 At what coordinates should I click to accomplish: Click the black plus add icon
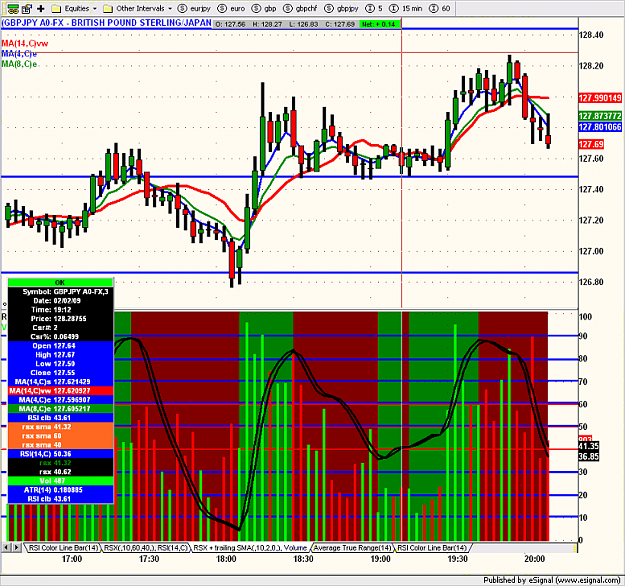coord(41,8)
